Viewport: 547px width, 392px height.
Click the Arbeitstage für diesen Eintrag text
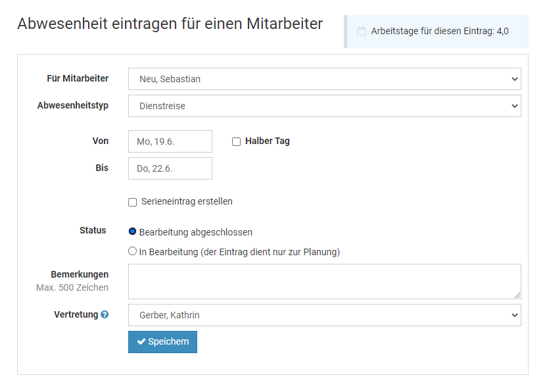[x=439, y=31]
